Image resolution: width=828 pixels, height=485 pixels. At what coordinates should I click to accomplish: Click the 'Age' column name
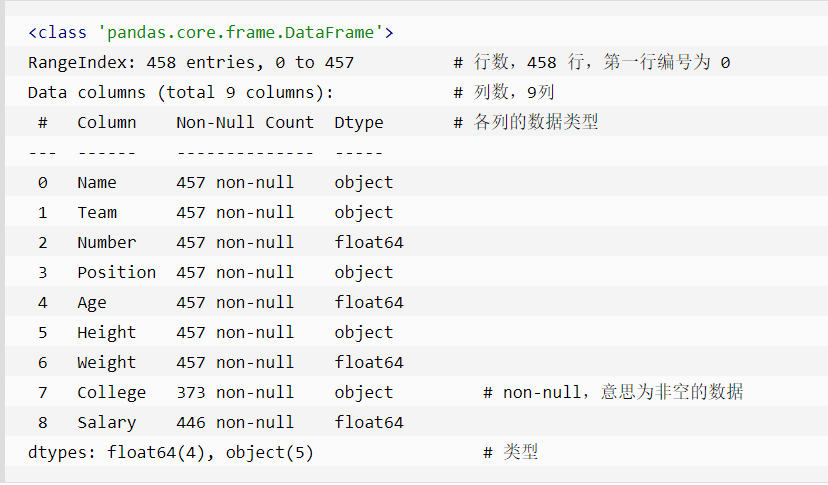92,302
